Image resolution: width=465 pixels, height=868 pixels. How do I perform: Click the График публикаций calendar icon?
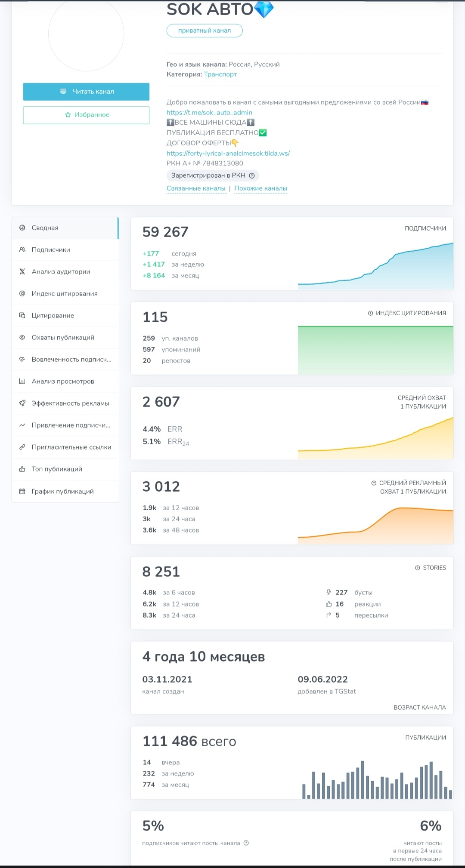pyautogui.click(x=22, y=491)
